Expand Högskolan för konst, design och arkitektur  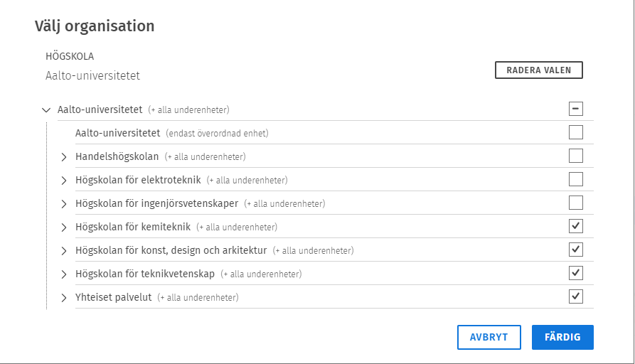click(x=63, y=250)
